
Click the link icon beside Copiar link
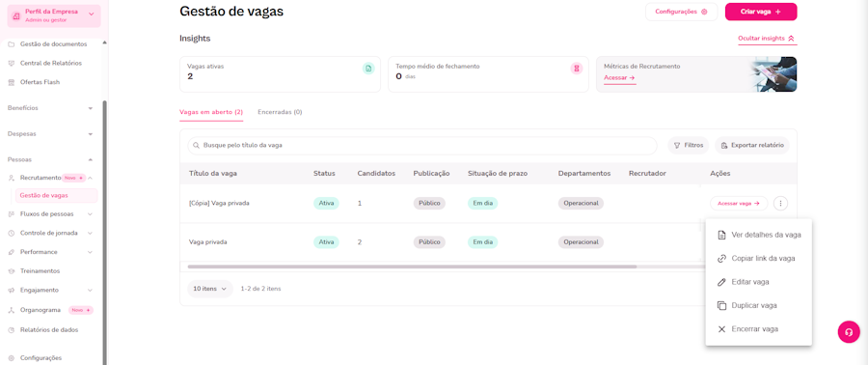click(721, 259)
